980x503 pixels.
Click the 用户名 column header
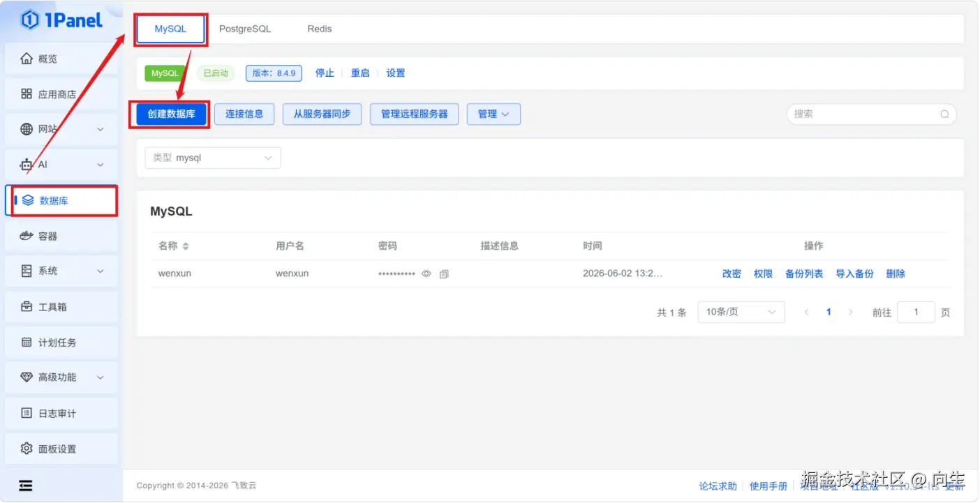pos(290,246)
